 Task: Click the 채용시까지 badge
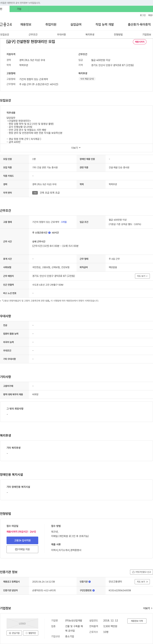point(140,42)
